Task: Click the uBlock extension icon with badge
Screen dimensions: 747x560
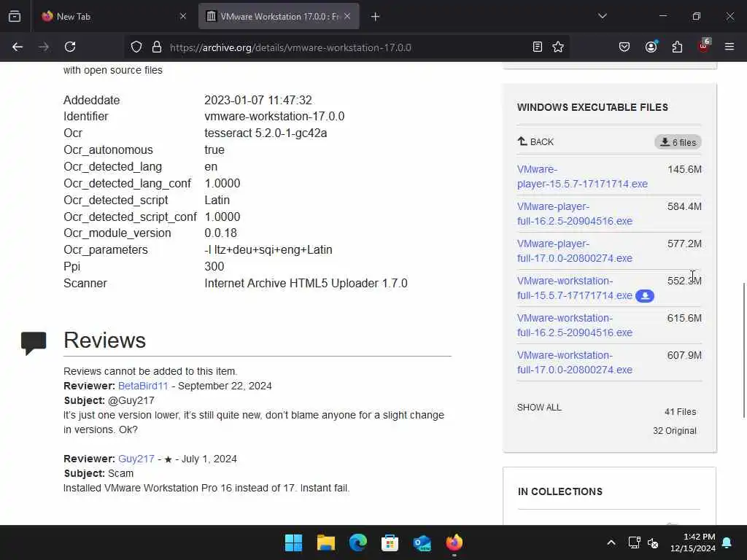Action: coord(704,46)
